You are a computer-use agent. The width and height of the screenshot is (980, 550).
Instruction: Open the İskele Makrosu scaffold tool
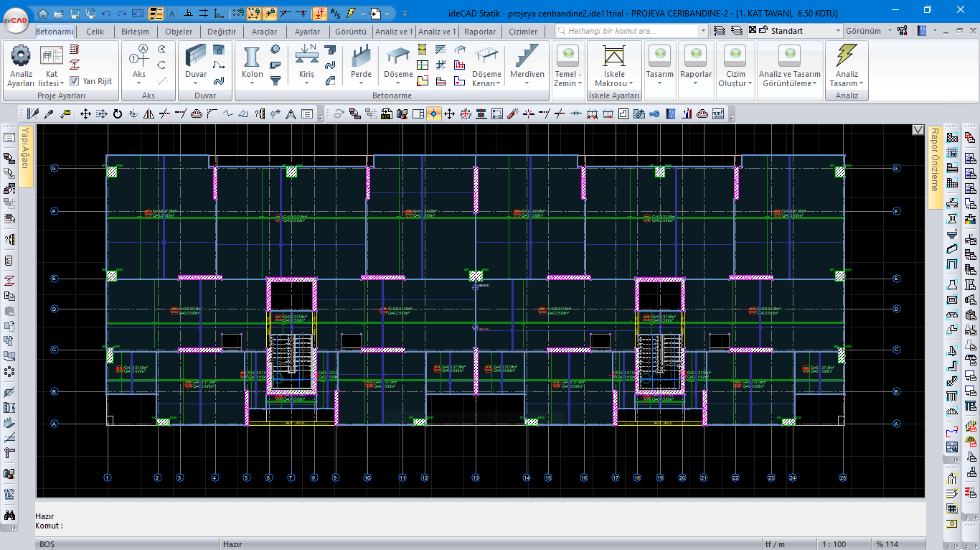(613, 56)
